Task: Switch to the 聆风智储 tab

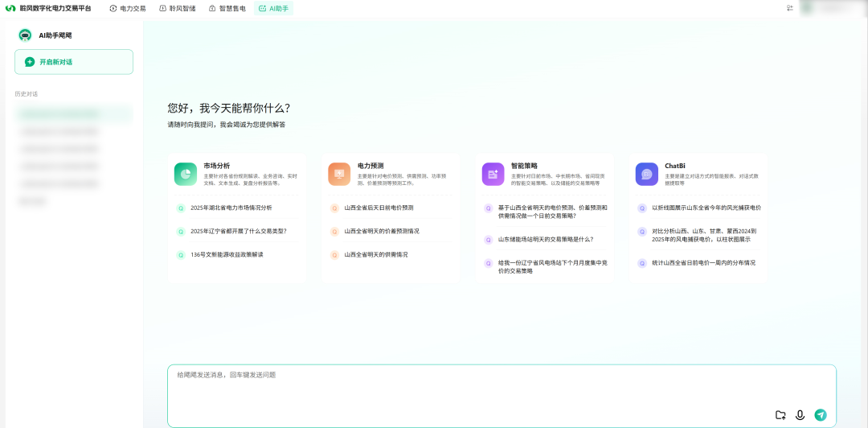Action: pyautogui.click(x=177, y=8)
